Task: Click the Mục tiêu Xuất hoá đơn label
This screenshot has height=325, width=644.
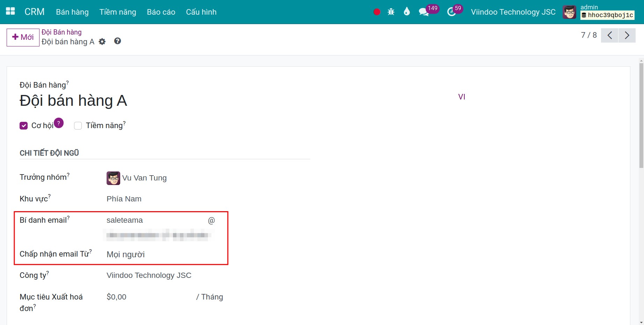Action: (x=51, y=302)
